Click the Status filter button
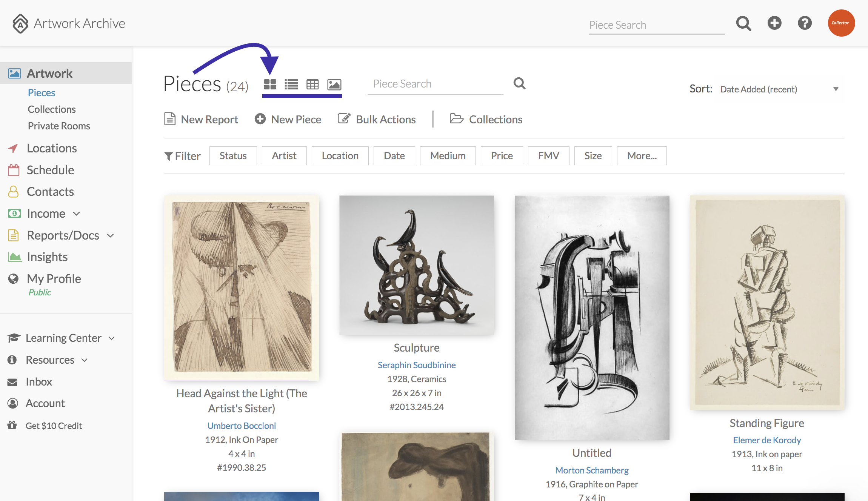Image resolution: width=868 pixels, height=501 pixels. tap(233, 156)
